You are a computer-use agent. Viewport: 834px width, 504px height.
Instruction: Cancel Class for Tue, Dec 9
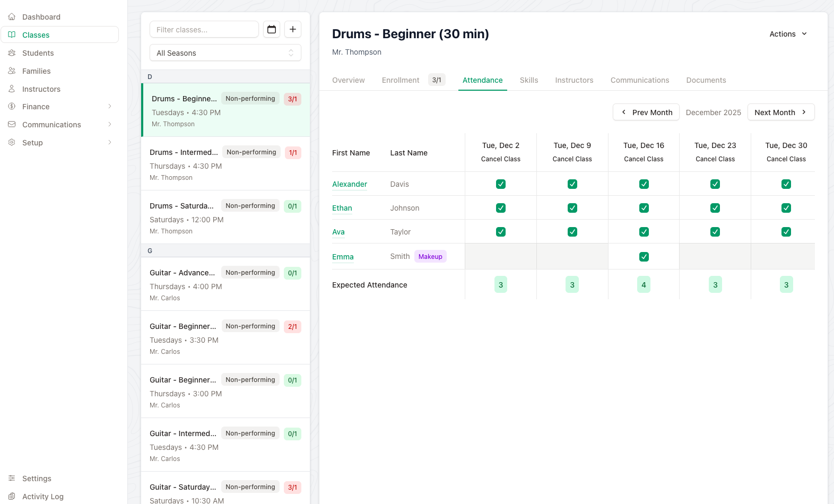coord(572,159)
